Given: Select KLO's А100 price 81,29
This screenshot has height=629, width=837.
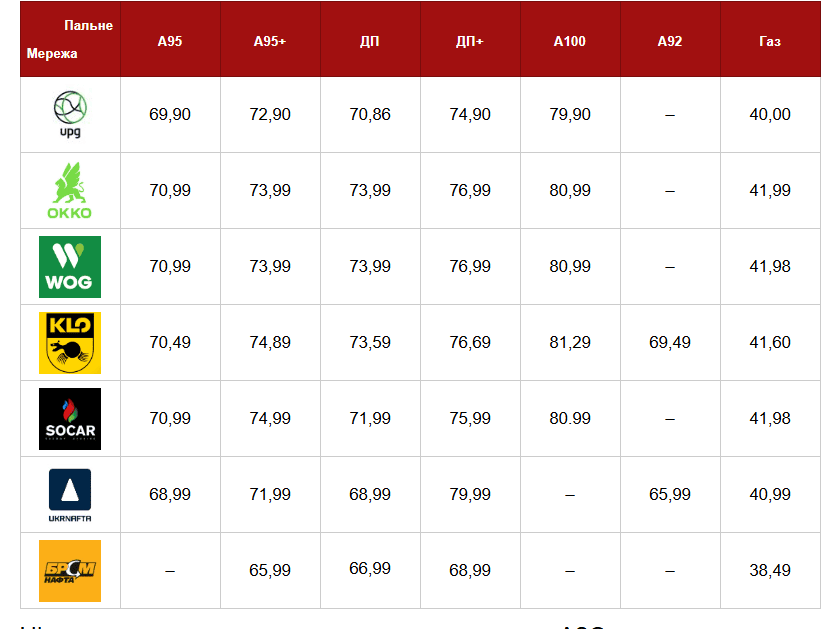Looking at the screenshot, I should [x=570, y=343].
